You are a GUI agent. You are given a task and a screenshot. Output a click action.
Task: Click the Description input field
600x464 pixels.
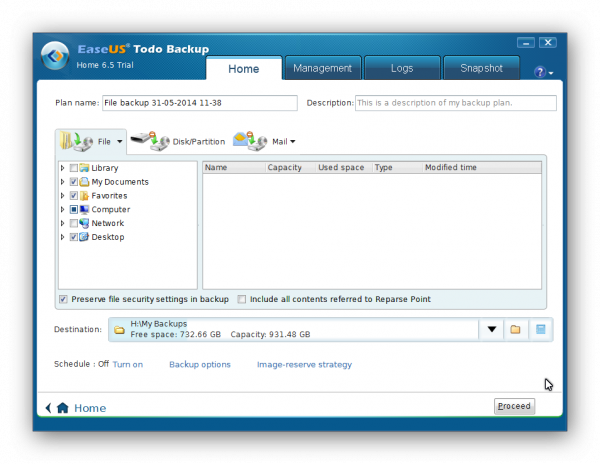(455, 103)
